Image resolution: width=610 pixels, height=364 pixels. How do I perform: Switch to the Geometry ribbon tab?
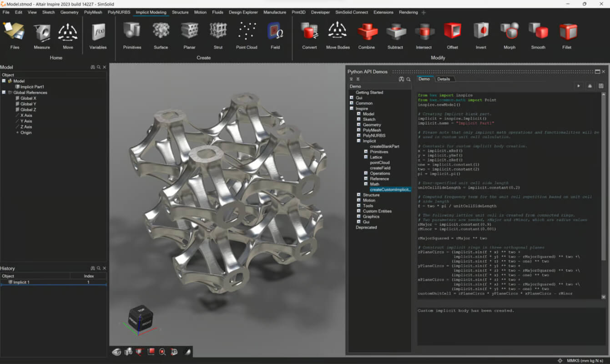pyautogui.click(x=70, y=12)
